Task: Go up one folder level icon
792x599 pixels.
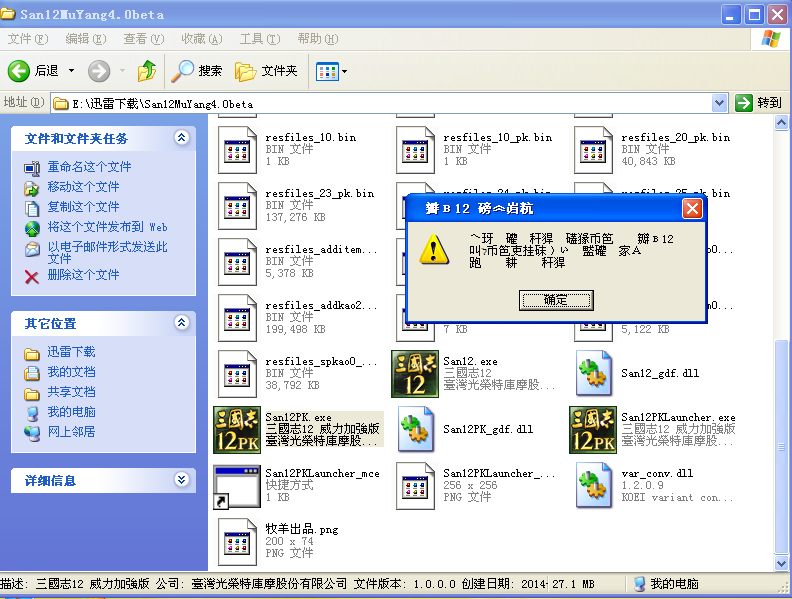Action: [x=146, y=71]
